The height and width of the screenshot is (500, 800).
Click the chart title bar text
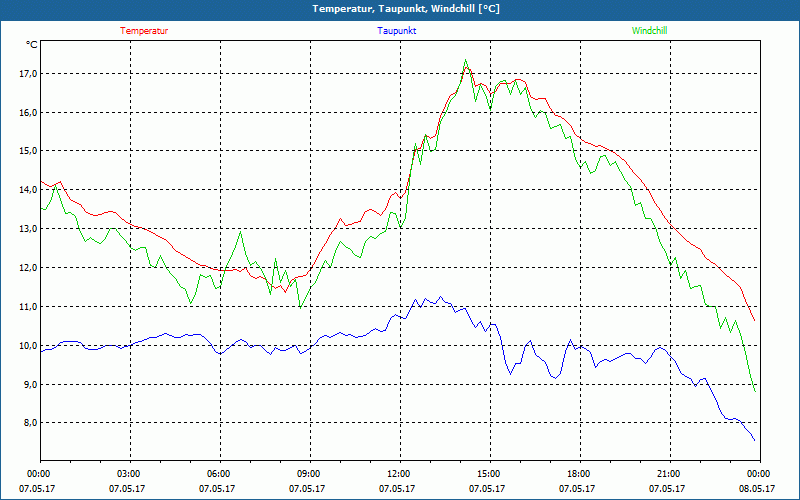coord(405,9)
